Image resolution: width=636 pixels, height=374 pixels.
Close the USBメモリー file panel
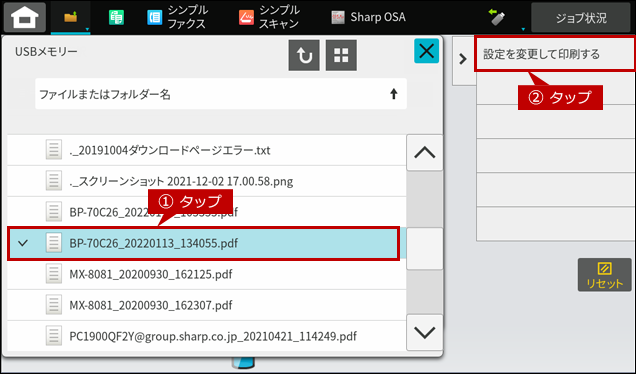tap(426, 51)
